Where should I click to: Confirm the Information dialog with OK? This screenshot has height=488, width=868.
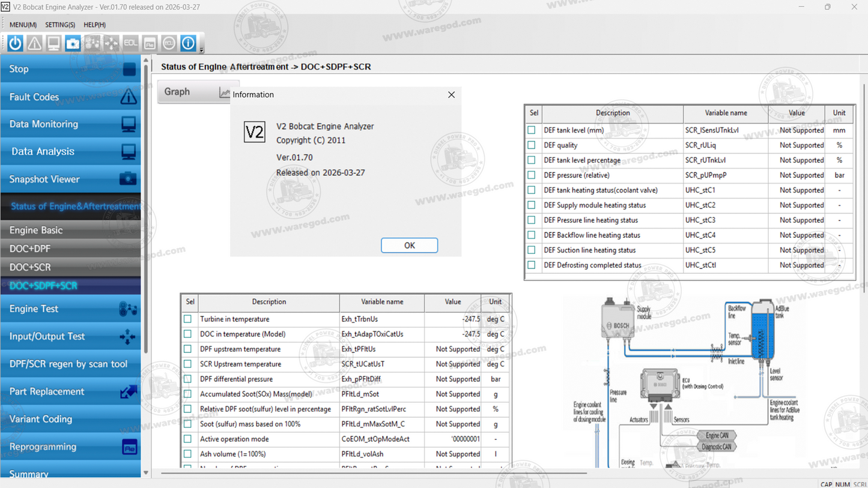pyautogui.click(x=409, y=246)
